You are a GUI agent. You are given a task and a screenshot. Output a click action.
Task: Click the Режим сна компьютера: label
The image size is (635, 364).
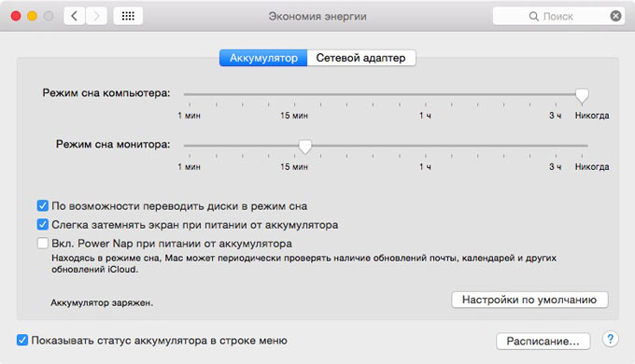106,93
